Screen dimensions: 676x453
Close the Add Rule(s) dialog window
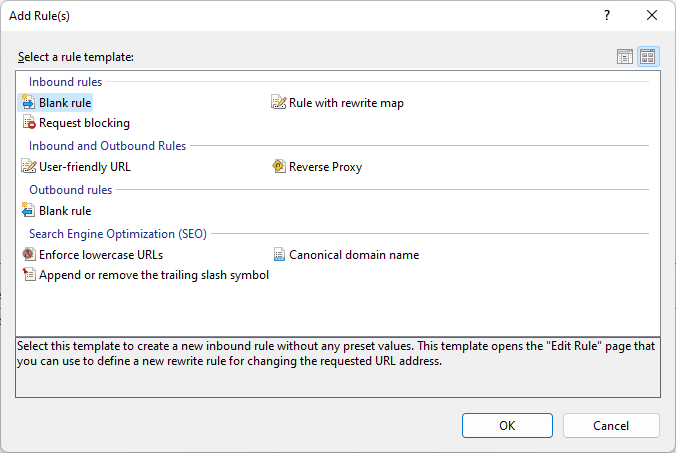652,15
